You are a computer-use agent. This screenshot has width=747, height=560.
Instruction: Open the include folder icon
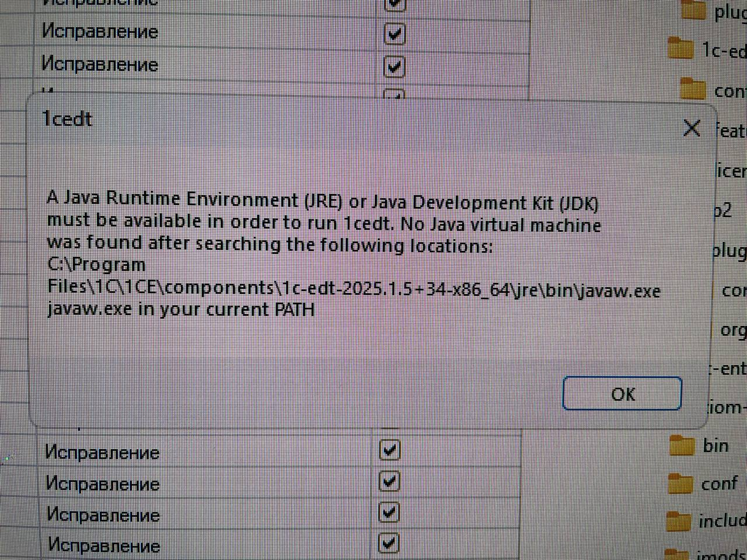click(x=678, y=521)
